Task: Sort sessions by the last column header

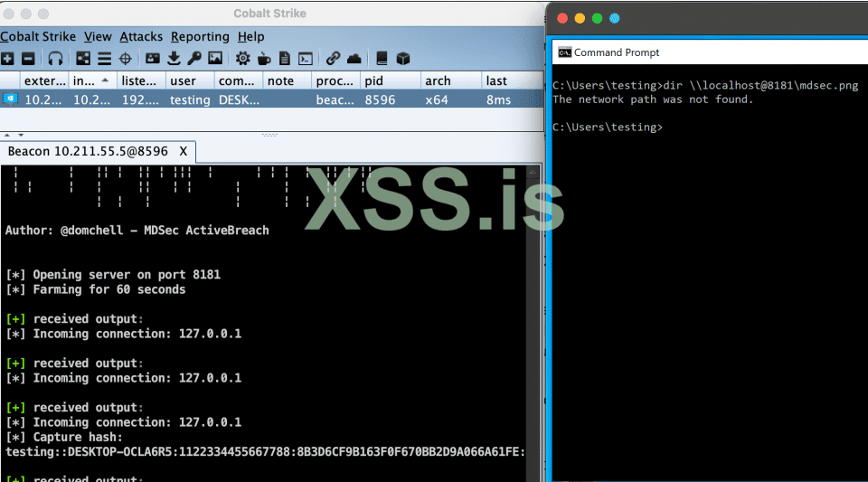Action: point(512,80)
